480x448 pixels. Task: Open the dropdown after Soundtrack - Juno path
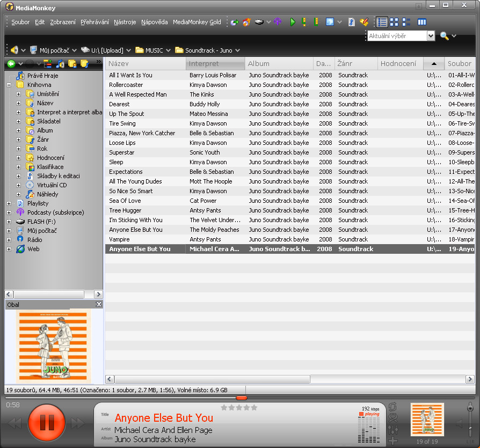coord(237,50)
